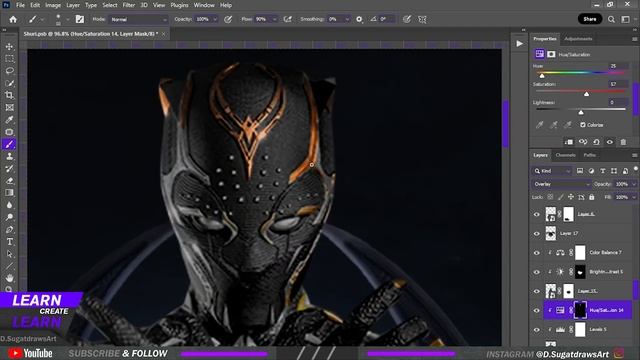Click the view previous state icon

(x=583, y=142)
